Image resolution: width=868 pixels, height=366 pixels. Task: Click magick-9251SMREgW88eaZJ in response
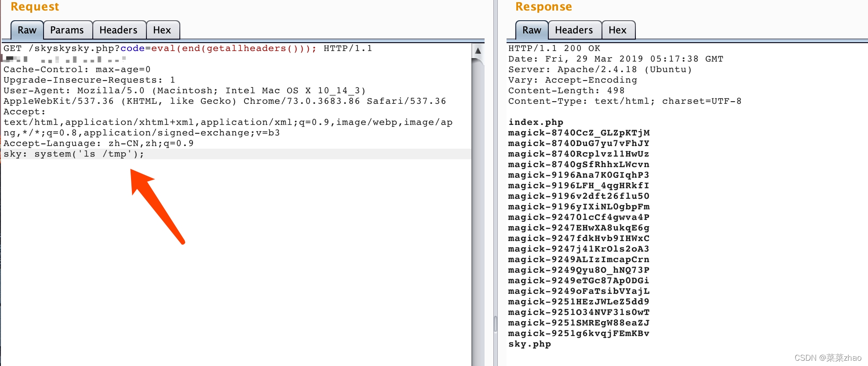click(x=579, y=323)
